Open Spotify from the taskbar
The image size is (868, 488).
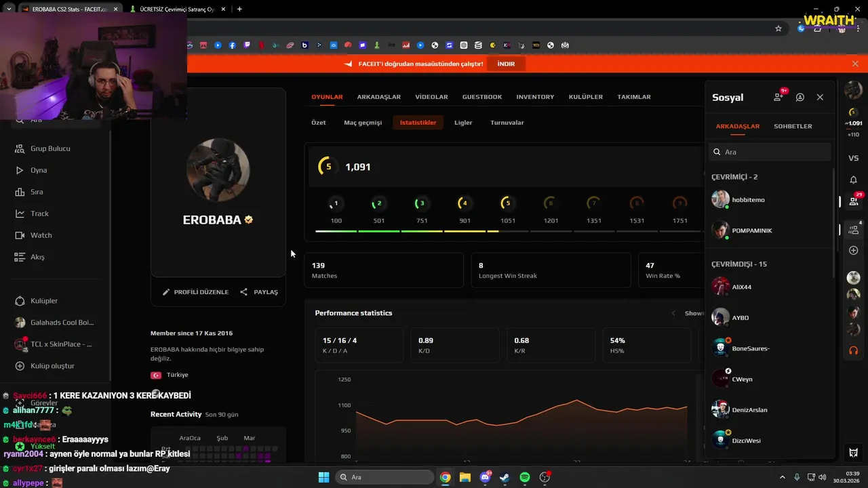pos(525,477)
